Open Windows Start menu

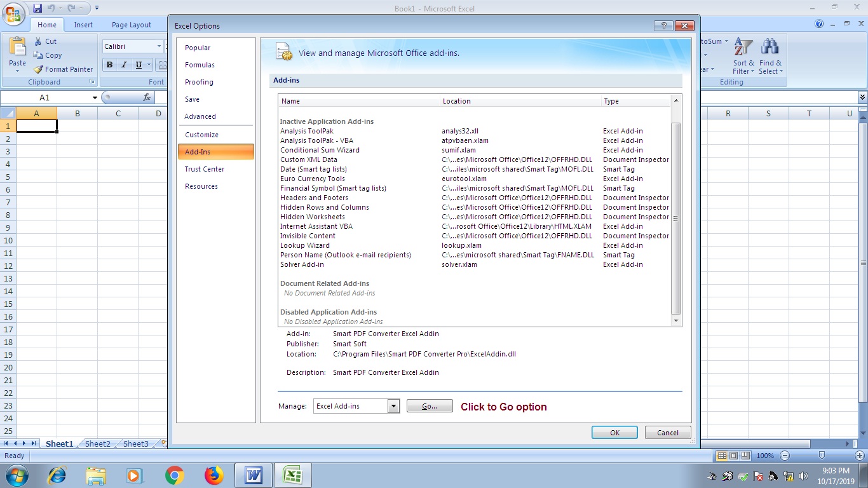[17, 475]
